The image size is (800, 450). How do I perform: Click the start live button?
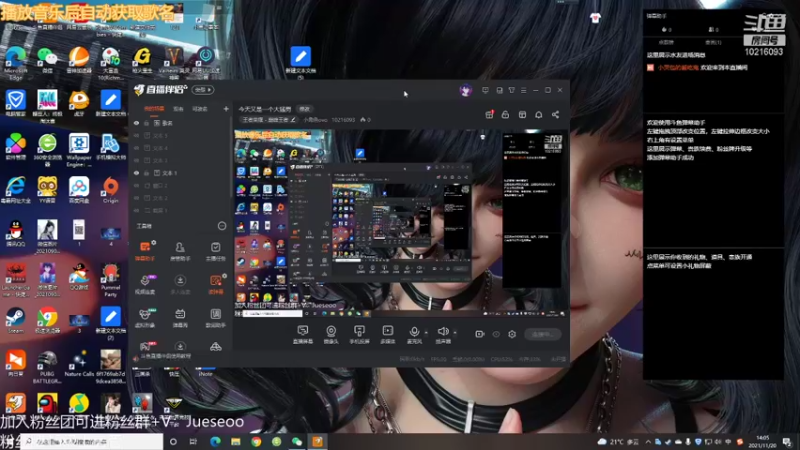point(542,334)
